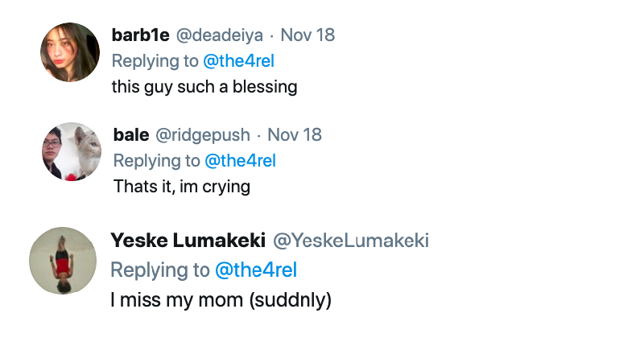Screen dimensions: 644x342
Task: Click "Replying to" label under bale
Action: tap(156, 161)
